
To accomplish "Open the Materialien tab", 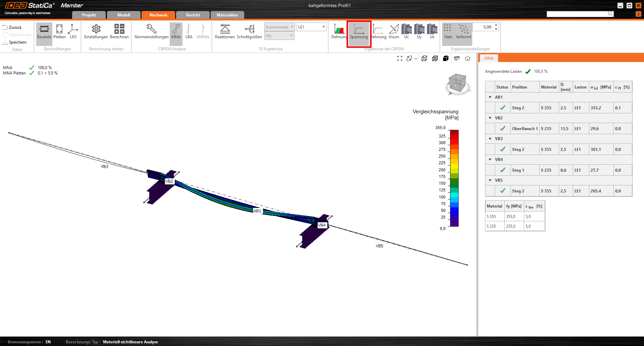I will click(x=227, y=15).
